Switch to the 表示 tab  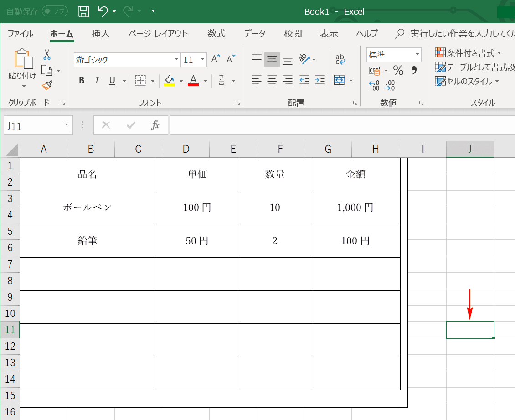pos(329,34)
